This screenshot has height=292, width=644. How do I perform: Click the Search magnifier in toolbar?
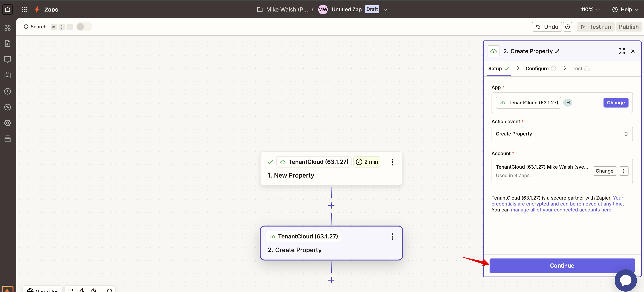[x=25, y=27]
